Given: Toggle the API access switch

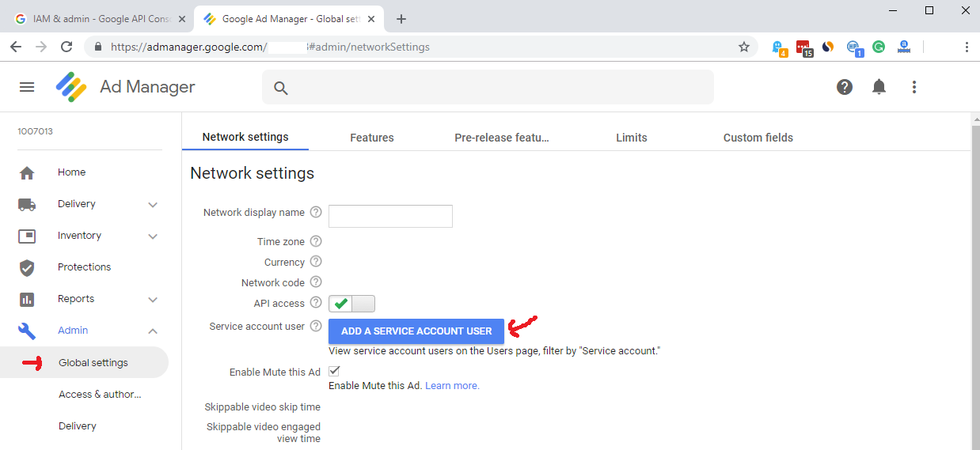Looking at the screenshot, I should 351,304.
